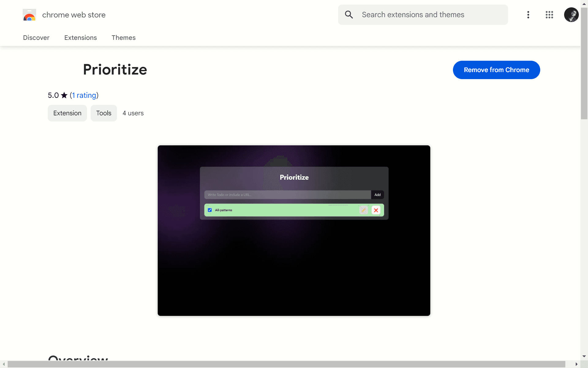Go to the Themes tab

pyautogui.click(x=123, y=37)
